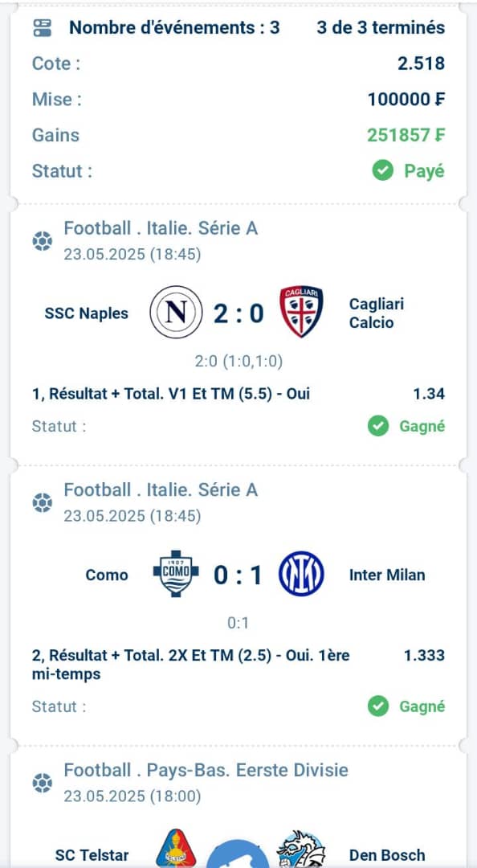Click the V1 Et TM (5.5) bet line

point(238,394)
